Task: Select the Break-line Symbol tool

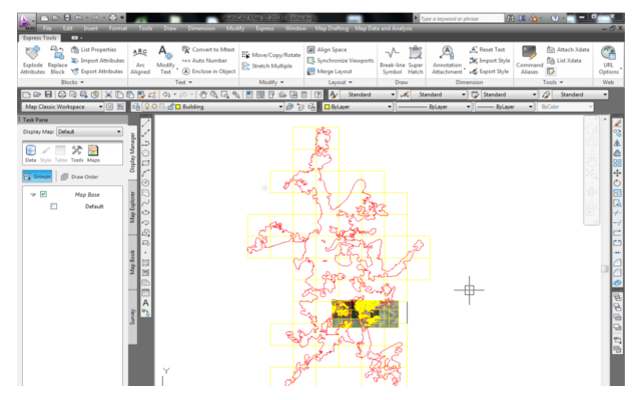Action: pyautogui.click(x=392, y=60)
